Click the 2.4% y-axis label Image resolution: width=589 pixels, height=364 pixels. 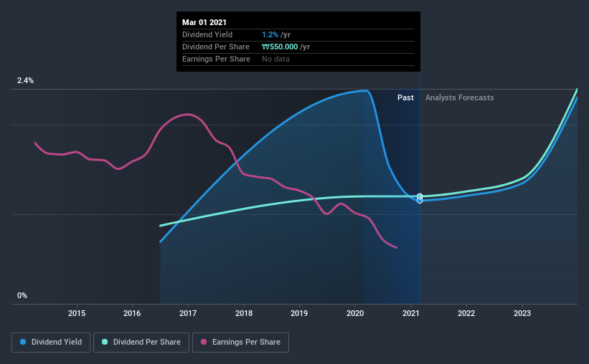25,81
